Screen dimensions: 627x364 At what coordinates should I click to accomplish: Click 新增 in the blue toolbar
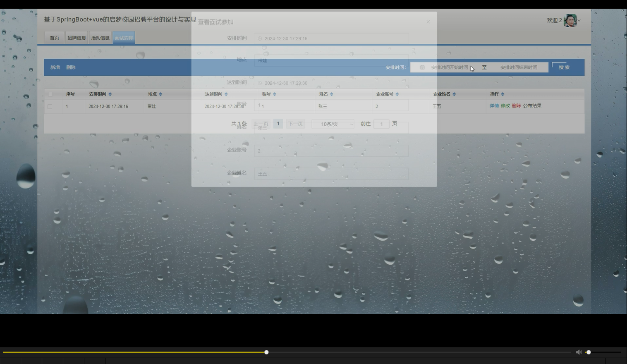point(55,67)
